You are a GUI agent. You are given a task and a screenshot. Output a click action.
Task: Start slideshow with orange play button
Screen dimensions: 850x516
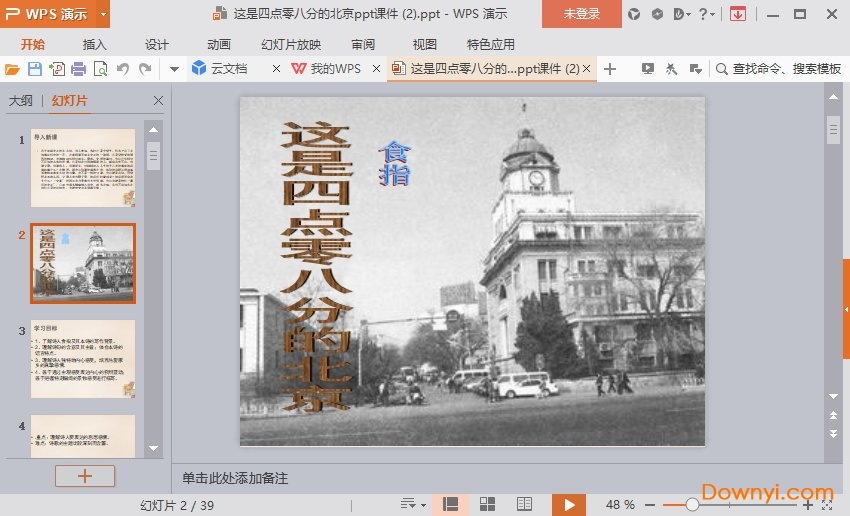(x=569, y=505)
